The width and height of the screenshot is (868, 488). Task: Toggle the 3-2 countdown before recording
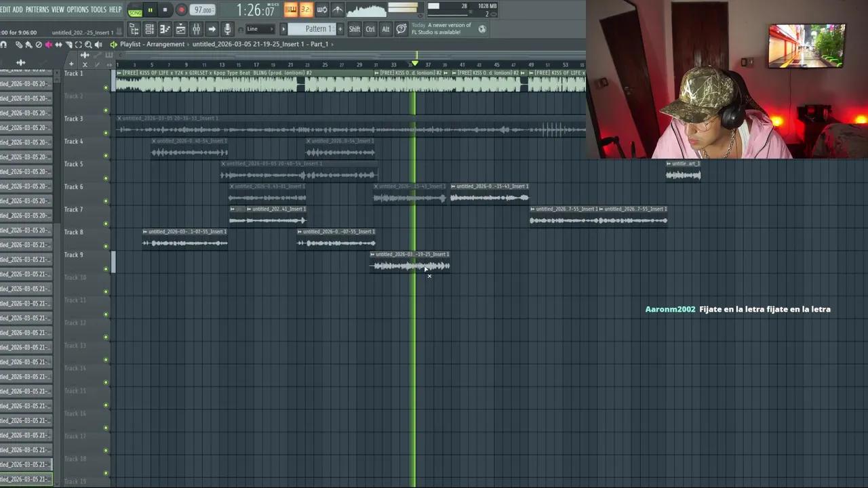pyautogui.click(x=306, y=9)
